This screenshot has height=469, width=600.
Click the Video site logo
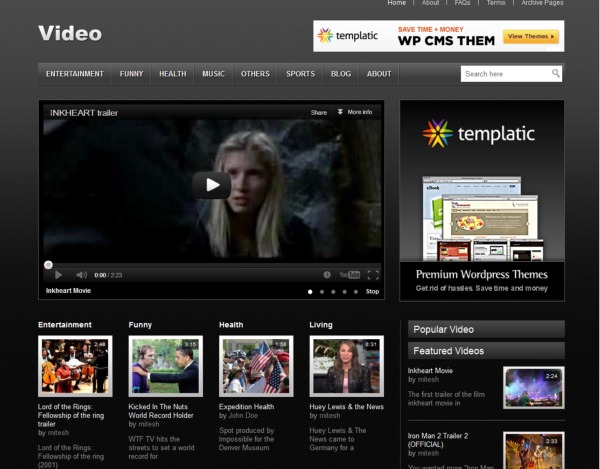point(70,33)
